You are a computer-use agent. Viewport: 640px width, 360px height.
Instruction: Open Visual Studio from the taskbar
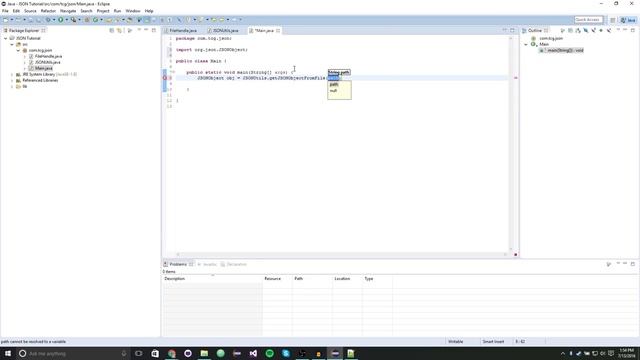[x=253, y=353]
